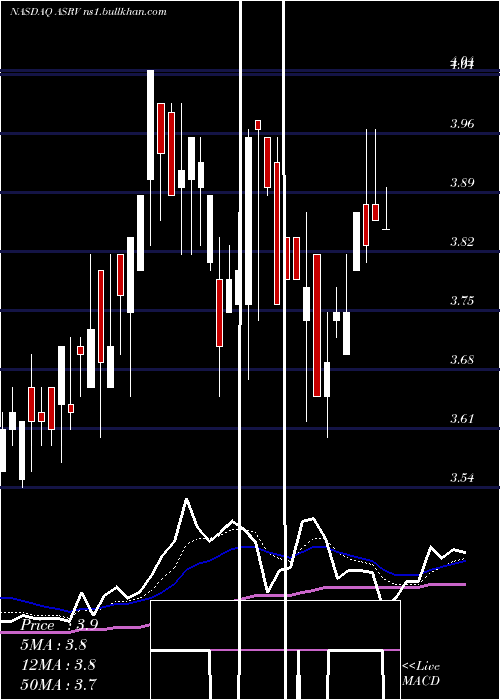Screen dimensions: 500x700
Task: Click the 5MA : 3.8 readout
Action: click(x=54, y=645)
